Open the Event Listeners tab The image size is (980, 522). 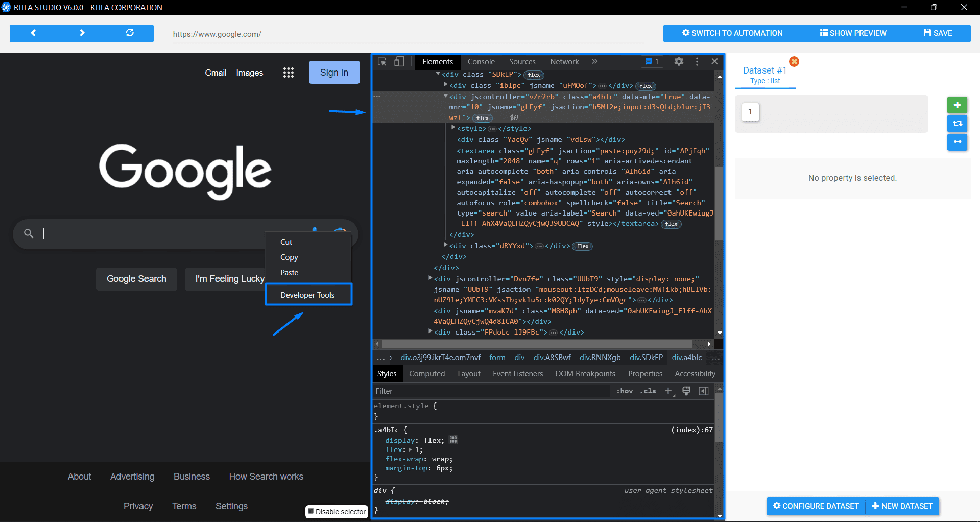pyautogui.click(x=518, y=374)
